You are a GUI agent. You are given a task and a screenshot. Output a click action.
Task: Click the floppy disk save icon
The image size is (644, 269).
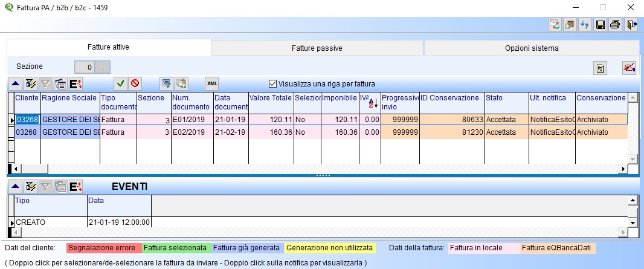click(x=601, y=25)
